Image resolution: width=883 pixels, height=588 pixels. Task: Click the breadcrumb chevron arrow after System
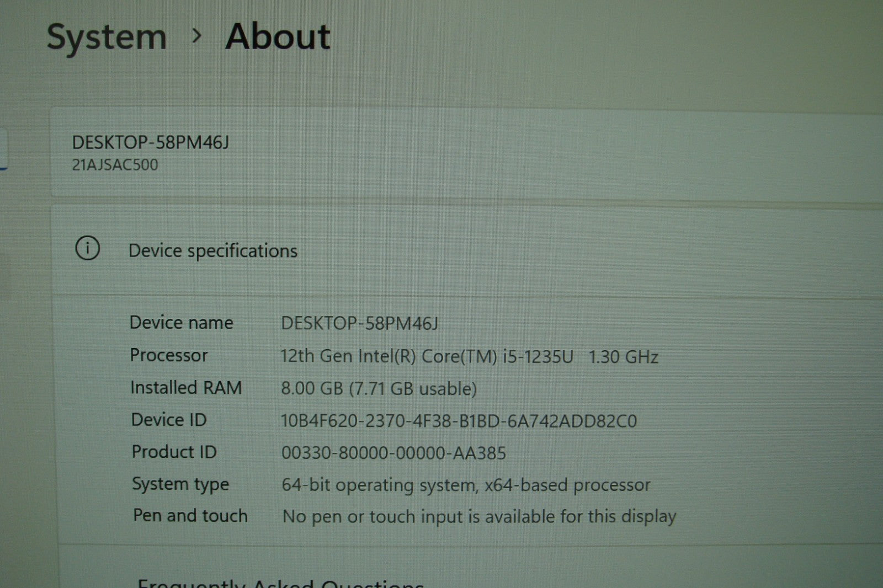click(x=196, y=36)
